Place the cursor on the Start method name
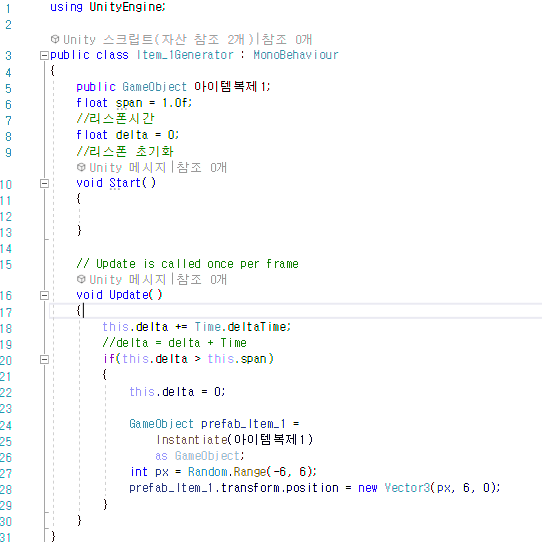The width and height of the screenshot is (542, 542). (125, 183)
